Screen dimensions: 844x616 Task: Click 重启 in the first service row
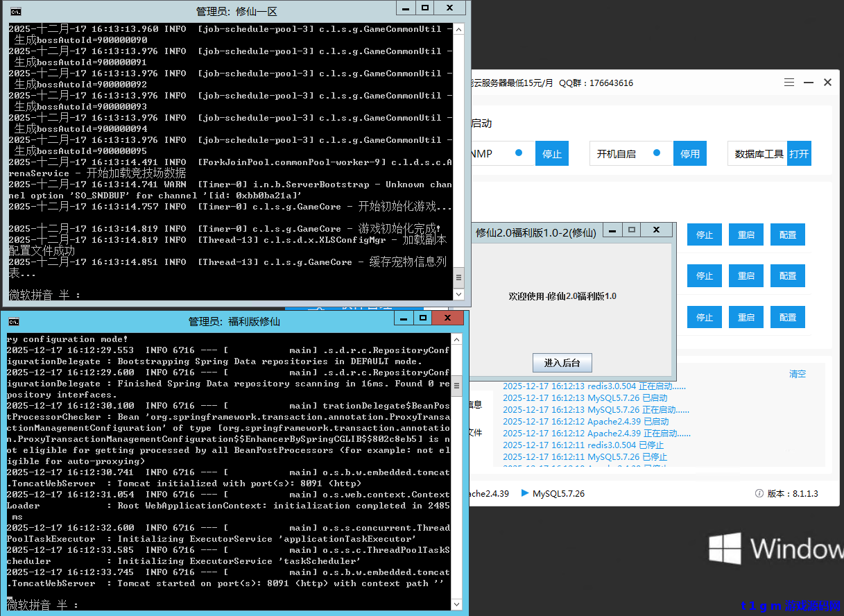tap(746, 234)
